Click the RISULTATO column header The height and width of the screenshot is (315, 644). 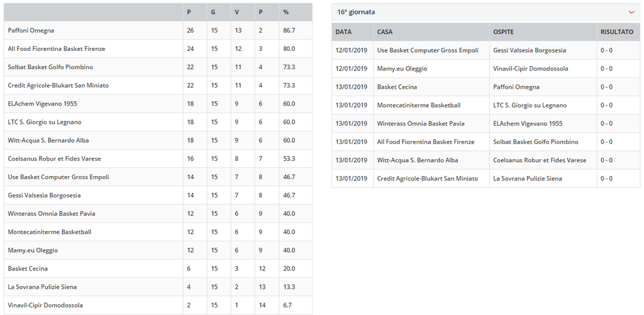[x=617, y=32]
